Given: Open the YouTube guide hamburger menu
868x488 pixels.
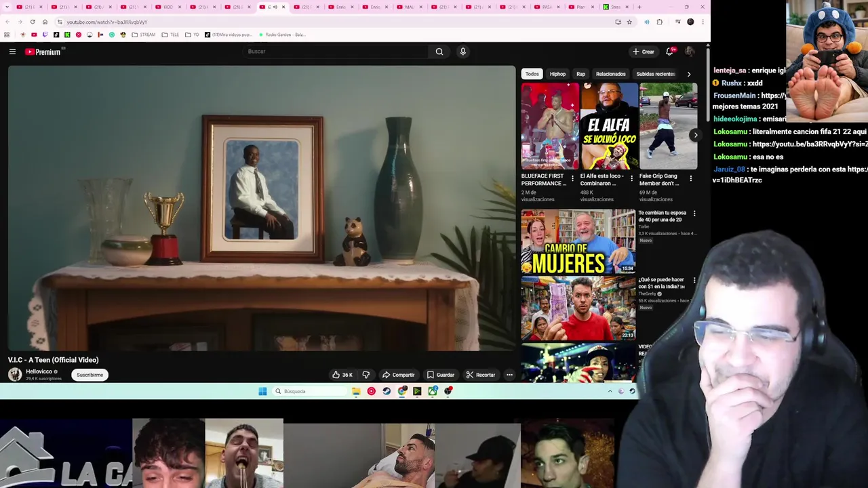Looking at the screenshot, I should [x=12, y=52].
